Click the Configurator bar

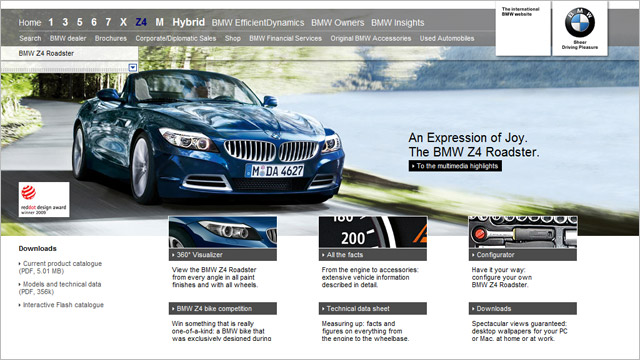(522, 255)
